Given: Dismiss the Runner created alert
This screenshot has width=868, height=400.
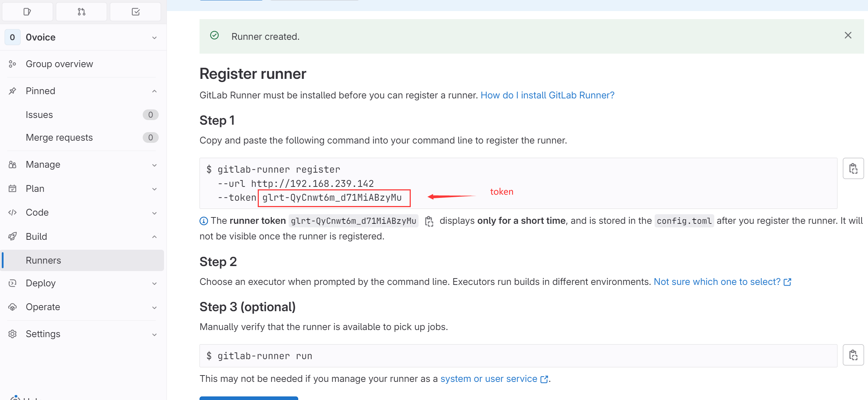Looking at the screenshot, I should click(x=848, y=35).
